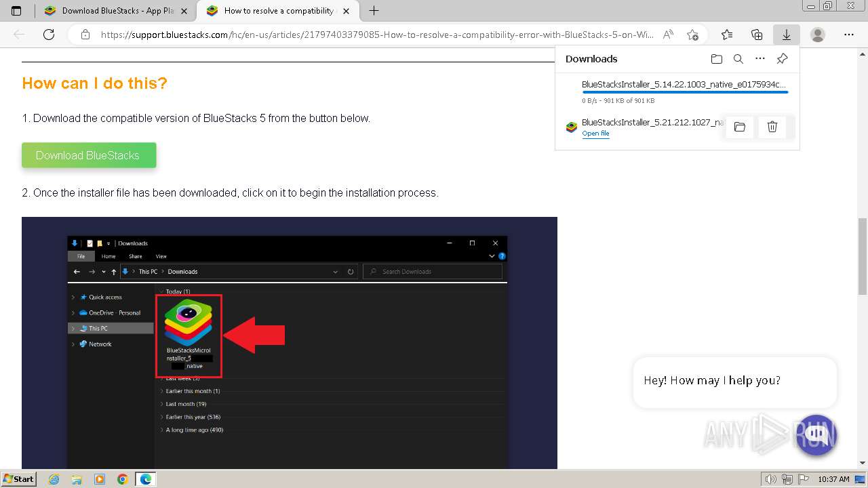Search downloads in Downloads panel
The width and height of the screenshot is (868, 488).
coord(738,59)
